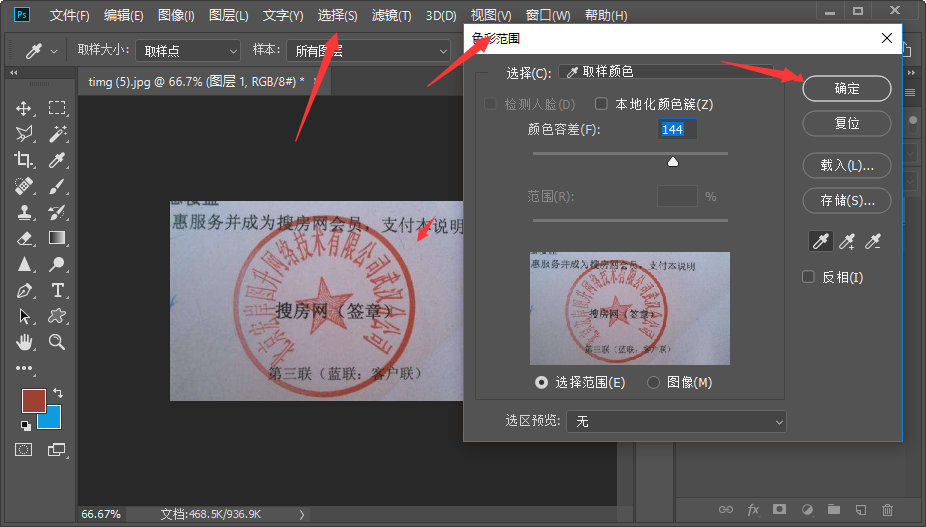926x527 pixels.
Task: Open the 视图(V) menu
Action: click(x=491, y=15)
